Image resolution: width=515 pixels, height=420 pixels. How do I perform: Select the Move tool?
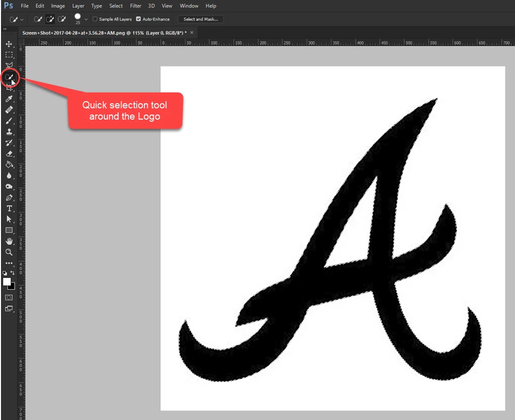[x=9, y=44]
